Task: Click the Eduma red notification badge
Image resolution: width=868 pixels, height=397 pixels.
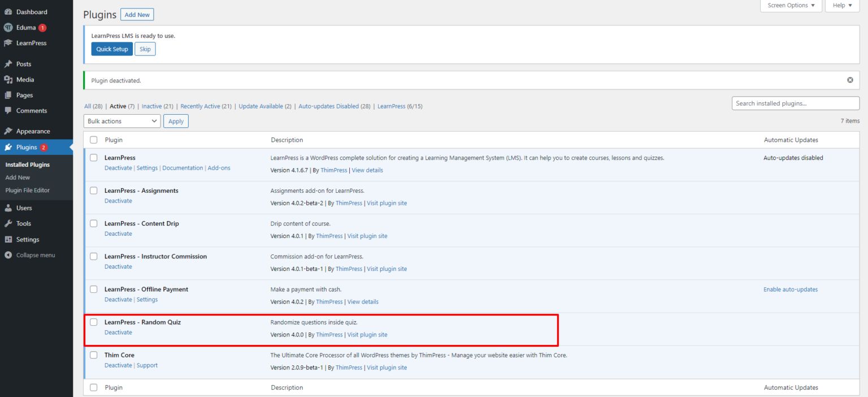Action: coord(42,28)
